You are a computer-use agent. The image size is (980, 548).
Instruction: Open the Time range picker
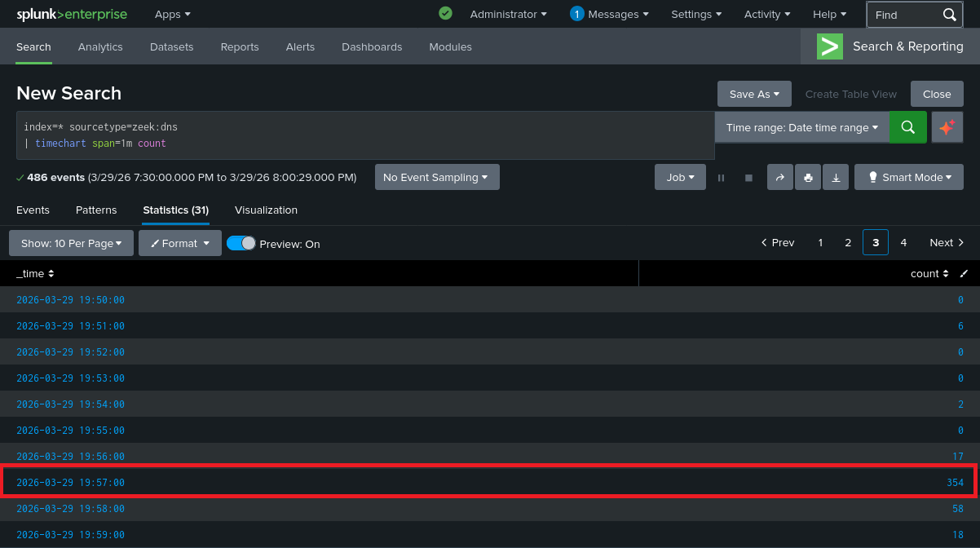pos(801,127)
